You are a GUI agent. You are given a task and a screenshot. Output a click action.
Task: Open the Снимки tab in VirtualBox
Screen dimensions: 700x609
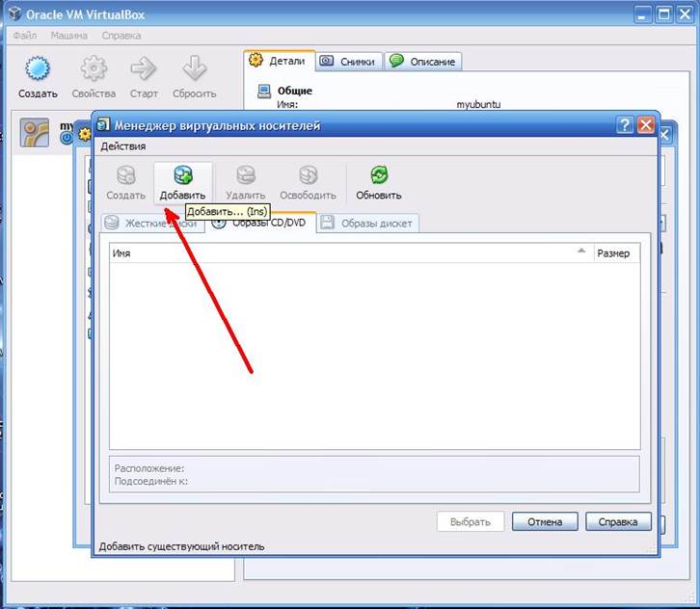pos(349,62)
